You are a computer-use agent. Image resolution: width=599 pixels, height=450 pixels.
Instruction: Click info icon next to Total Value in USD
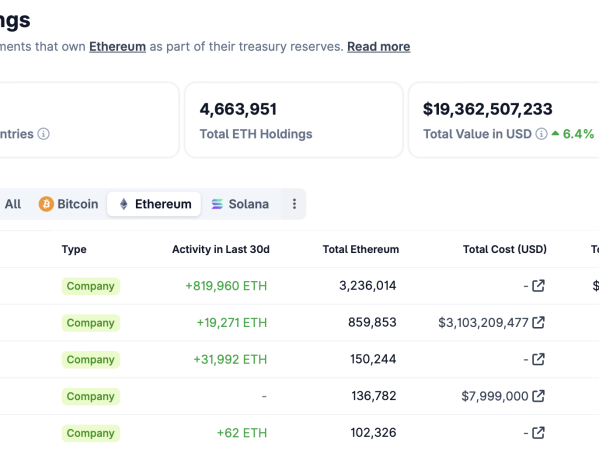point(541,134)
